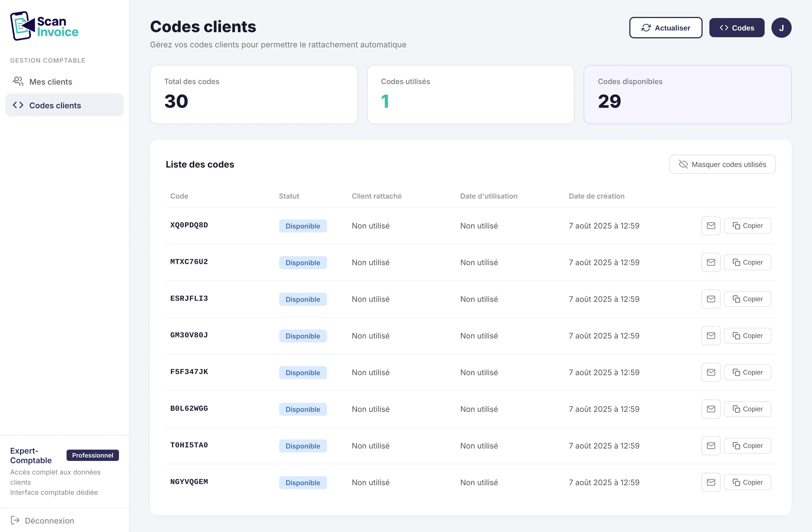812x532 pixels.
Task: Click the envelope icon for code XQ0PDQ8D
Action: [711, 225]
